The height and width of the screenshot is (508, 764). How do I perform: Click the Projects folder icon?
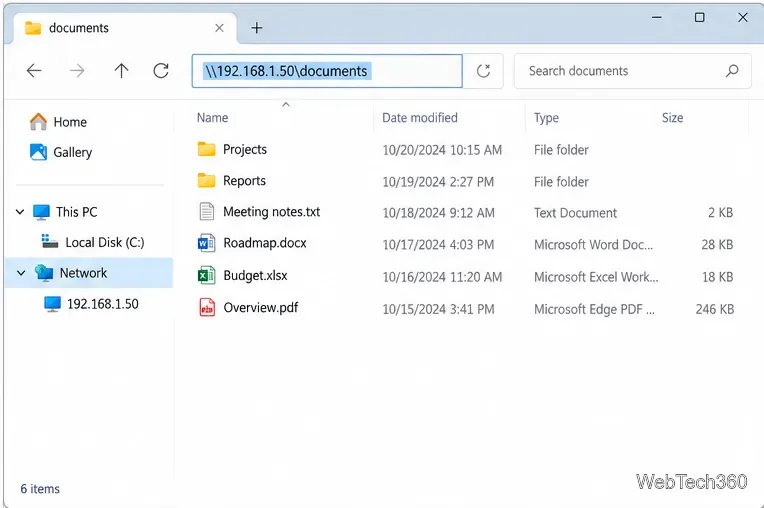click(x=207, y=149)
